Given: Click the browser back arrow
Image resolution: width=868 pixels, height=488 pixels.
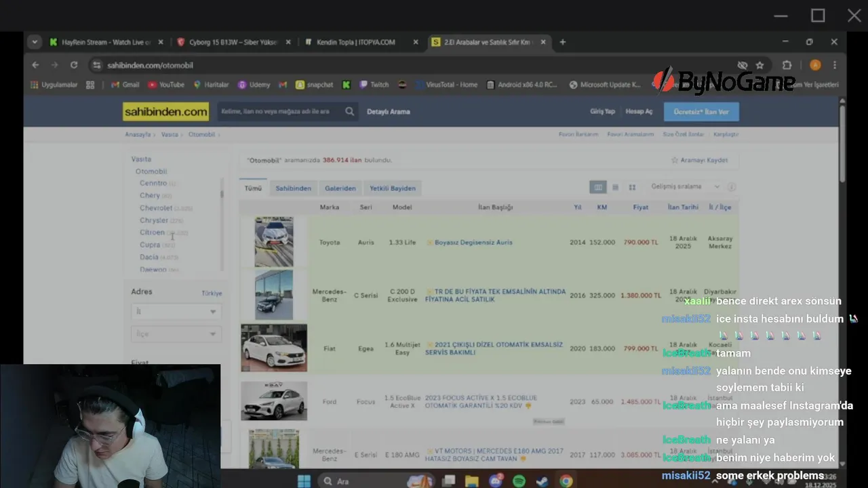Looking at the screenshot, I should click(x=35, y=65).
